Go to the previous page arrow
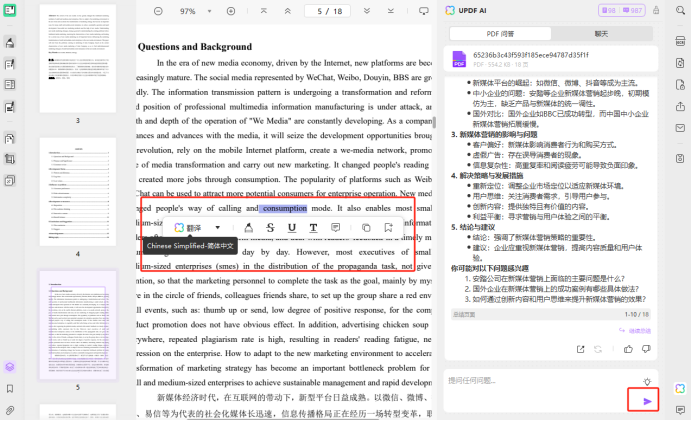The height and width of the screenshot is (421, 691). click(287, 11)
